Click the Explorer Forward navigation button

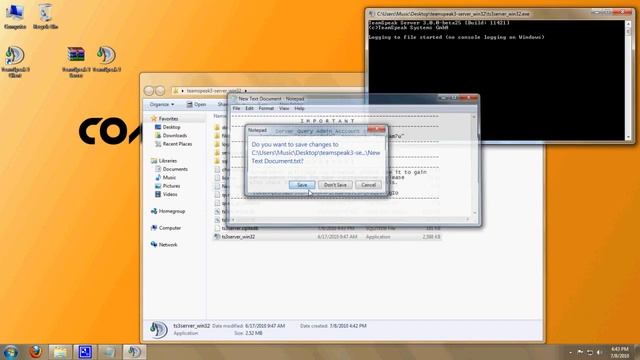coord(160,91)
